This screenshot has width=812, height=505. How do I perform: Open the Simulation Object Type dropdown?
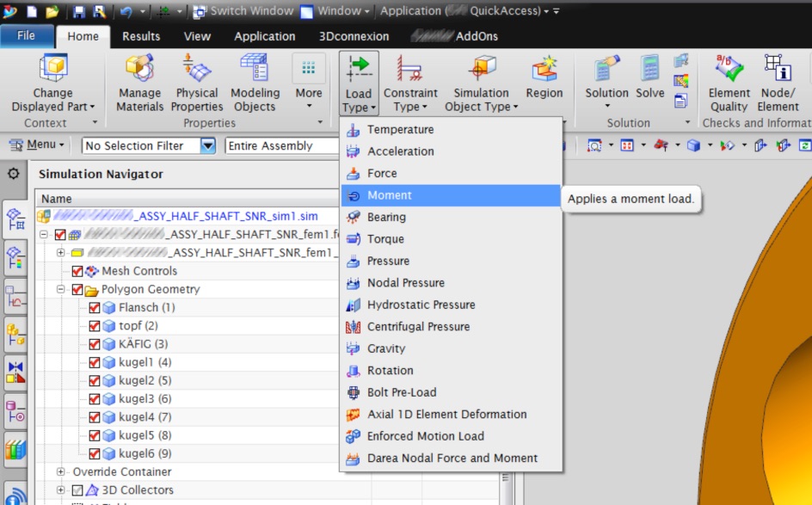[481, 84]
